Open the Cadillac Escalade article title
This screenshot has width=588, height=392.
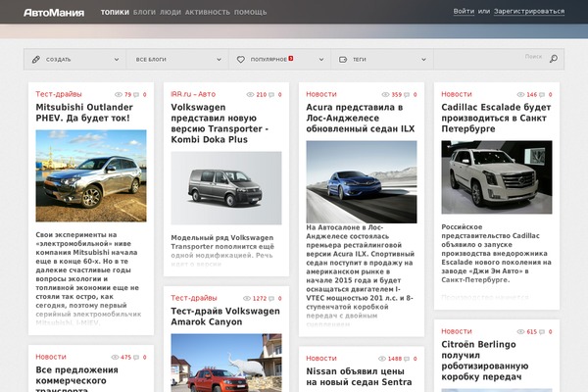[x=496, y=118]
